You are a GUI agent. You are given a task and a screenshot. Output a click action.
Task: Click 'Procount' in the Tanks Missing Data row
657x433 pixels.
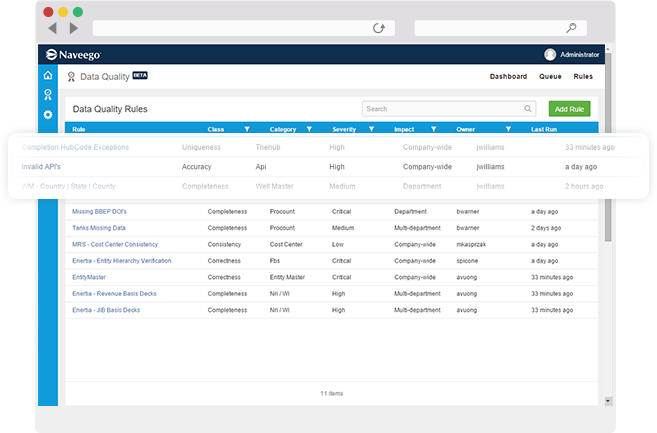pyautogui.click(x=282, y=228)
